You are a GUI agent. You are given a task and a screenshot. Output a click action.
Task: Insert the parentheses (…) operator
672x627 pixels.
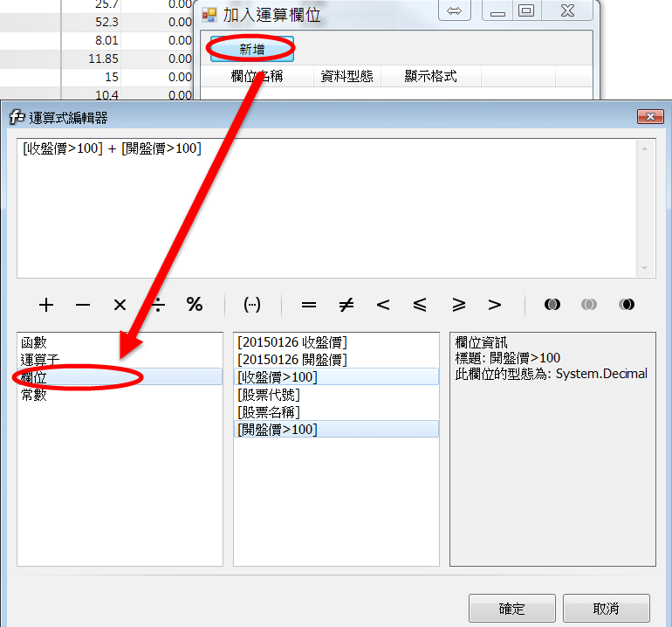(x=252, y=305)
